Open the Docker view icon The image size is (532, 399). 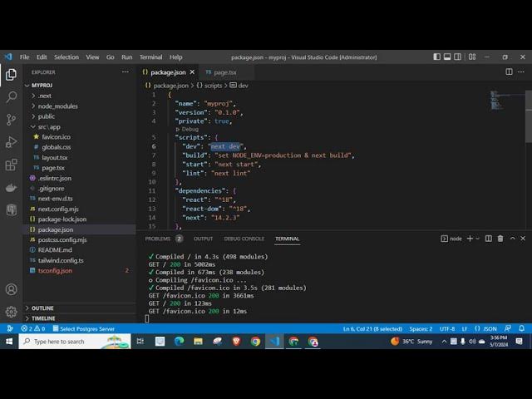point(11,188)
